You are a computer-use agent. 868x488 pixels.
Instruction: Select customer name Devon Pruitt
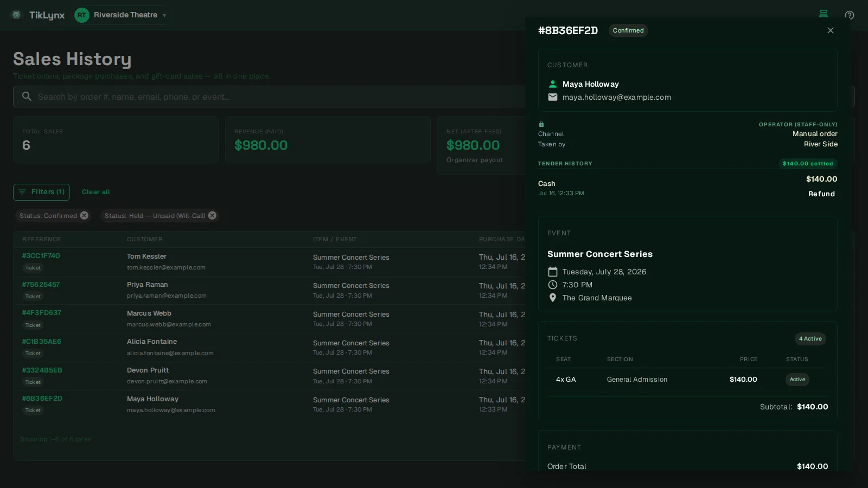[x=148, y=370]
